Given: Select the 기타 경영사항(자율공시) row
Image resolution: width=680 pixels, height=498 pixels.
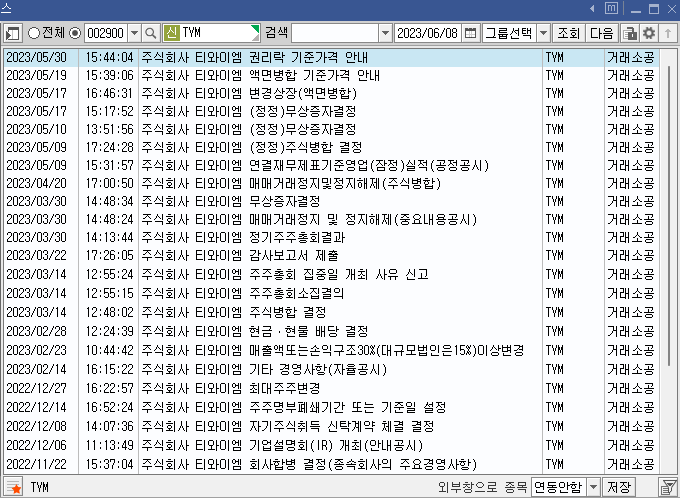Looking at the screenshot, I should (x=331, y=369).
